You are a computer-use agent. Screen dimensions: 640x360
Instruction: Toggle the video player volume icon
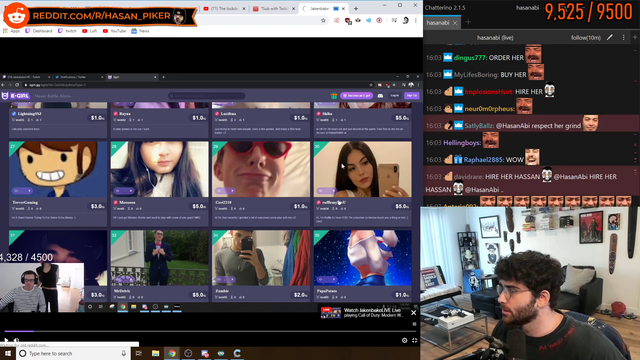17,340
